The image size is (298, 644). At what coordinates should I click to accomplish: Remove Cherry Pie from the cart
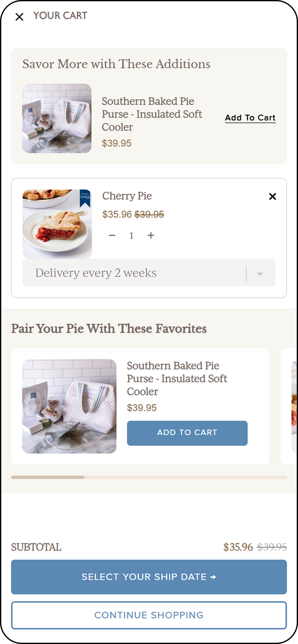point(273,196)
